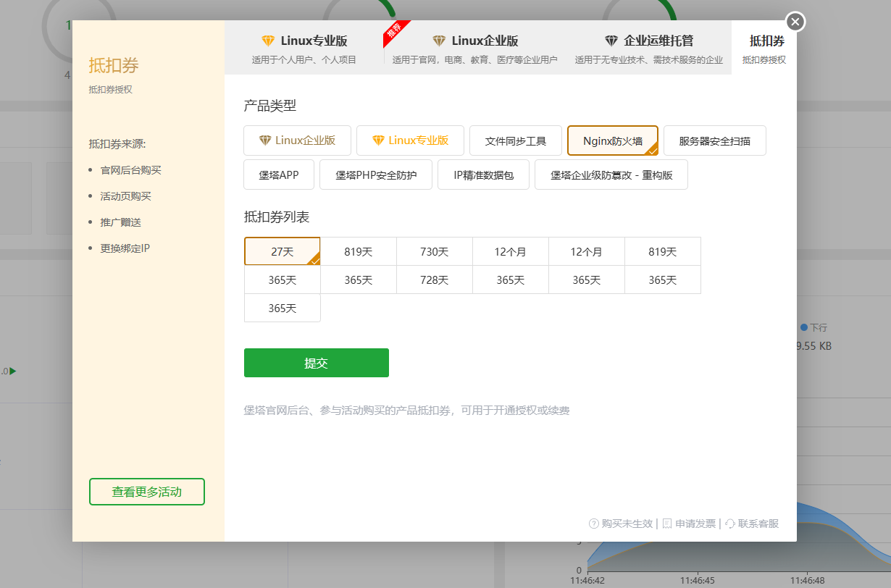Click the diamond icon on the 企业运维托管 tab
Image resolution: width=891 pixels, height=588 pixels.
611,41
